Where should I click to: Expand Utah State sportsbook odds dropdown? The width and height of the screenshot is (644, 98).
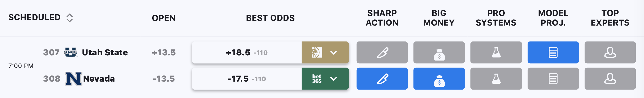[334, 53]
